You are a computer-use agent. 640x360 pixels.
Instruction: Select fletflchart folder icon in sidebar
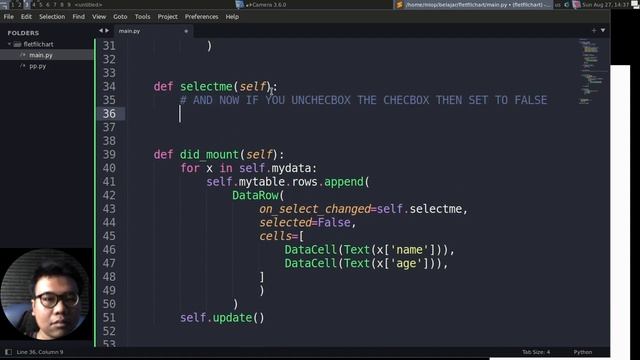(17, 44)
